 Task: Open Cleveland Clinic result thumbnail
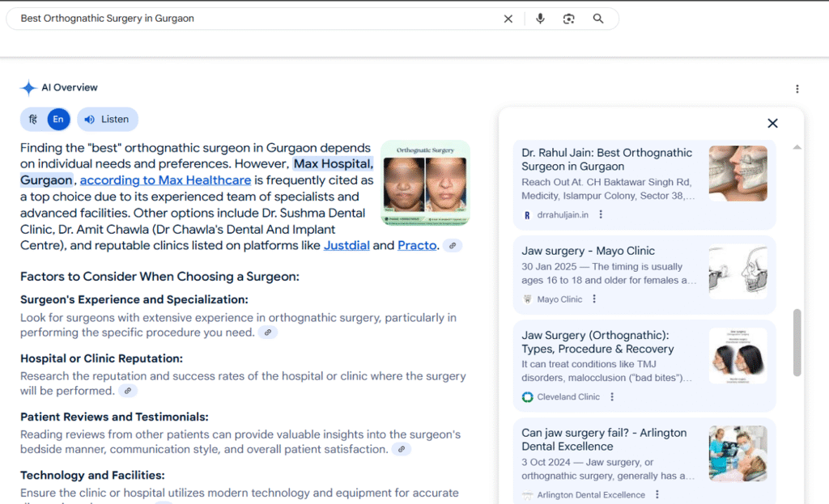click(x=738, y=355)
